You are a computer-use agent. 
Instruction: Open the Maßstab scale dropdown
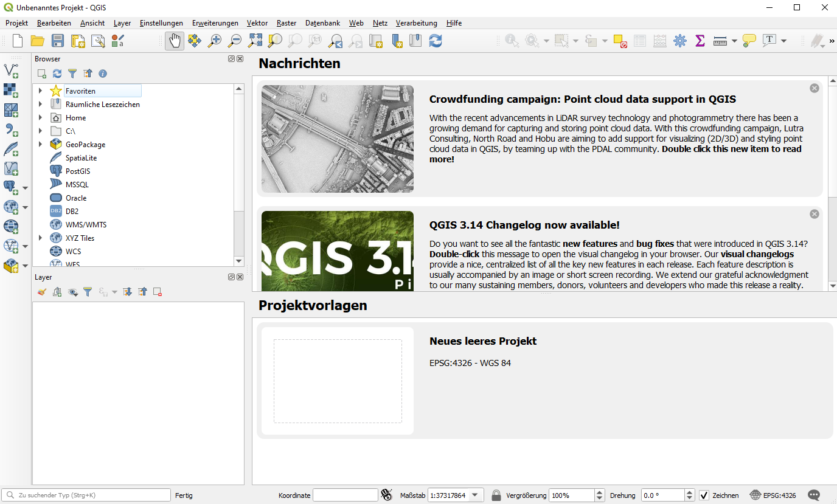(x=475, y=495)
